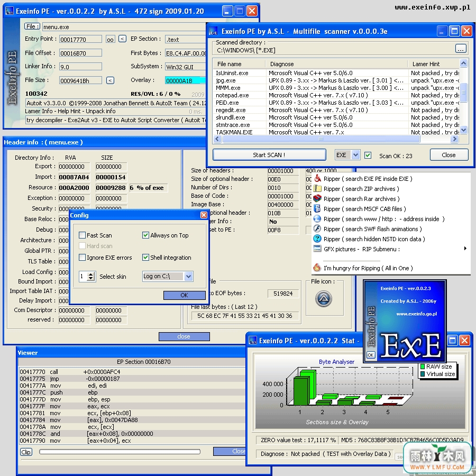Click the scanner list scroll up arrow
Image resolution: width=476 pixels, height=476 pixels.
point(463,63)
